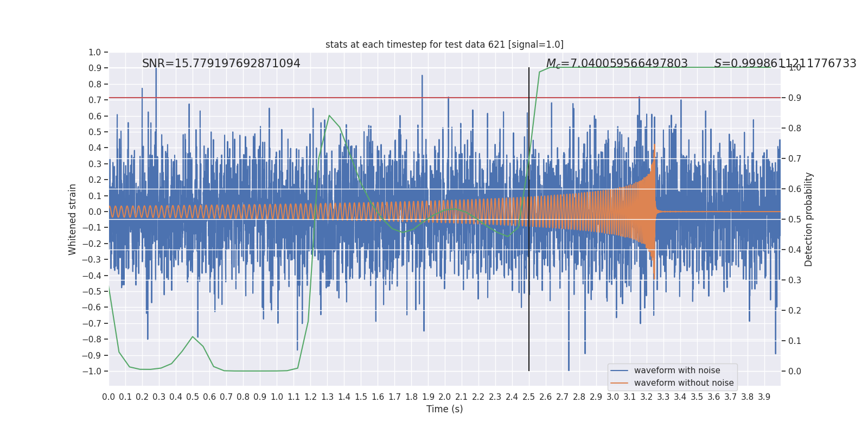Screen dimensions: 868x434
Task: Select the S=0.9998 annotation text
Action: tap(784, 63)
